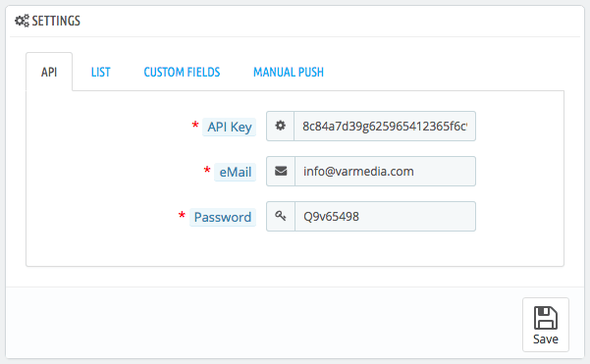Click the eMail field label
590x364 pixels.
coord(236,172)
